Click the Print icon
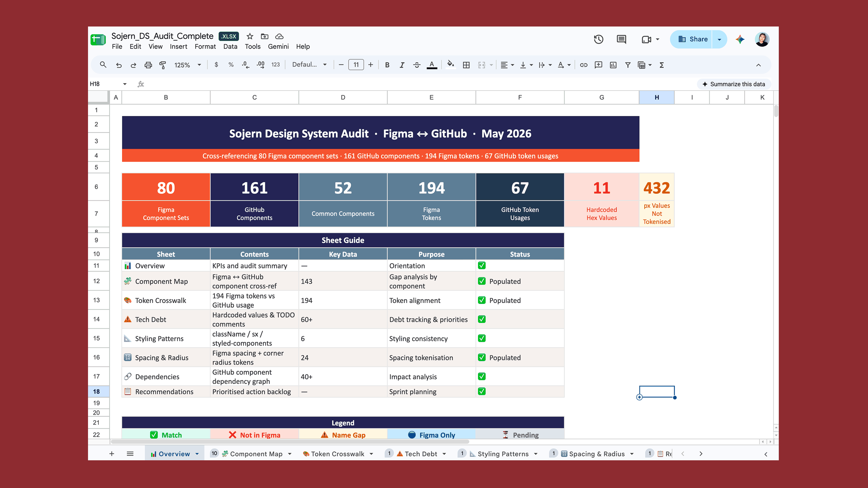Image resolution: width=868 pixels, height=488 pixels. tap(148, 65)
